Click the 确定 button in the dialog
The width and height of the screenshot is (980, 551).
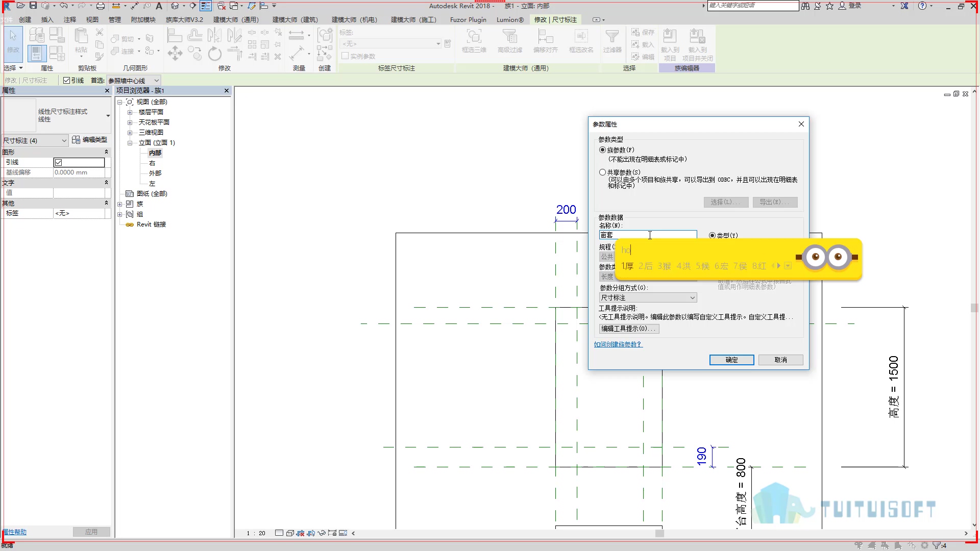coord(731,360)
